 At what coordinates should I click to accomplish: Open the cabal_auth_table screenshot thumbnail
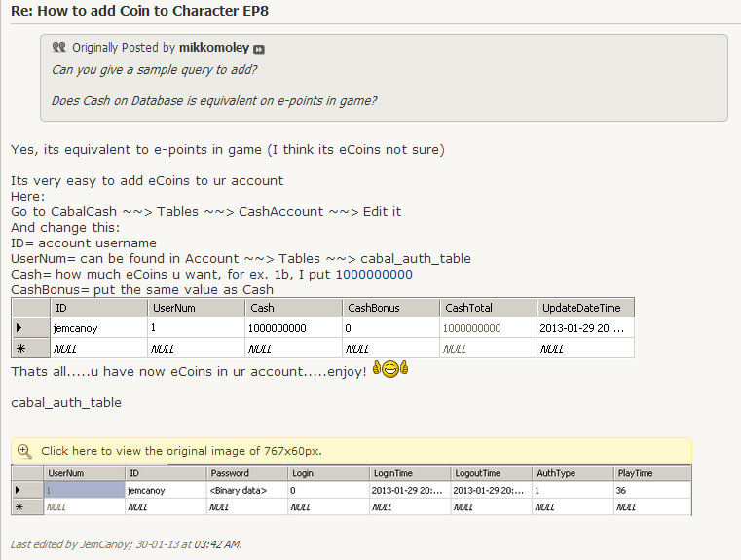click(x=351, y=491)
